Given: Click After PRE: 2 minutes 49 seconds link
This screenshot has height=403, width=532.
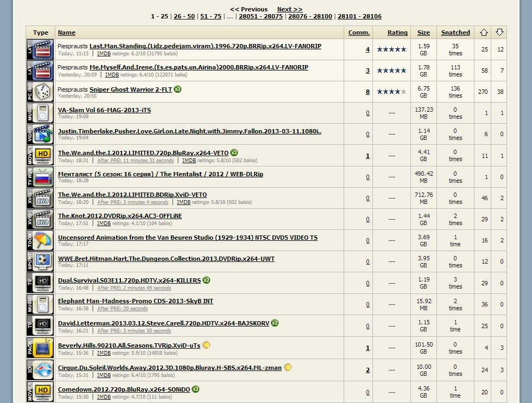Looking at the screenshot, I should click(134, 288).
